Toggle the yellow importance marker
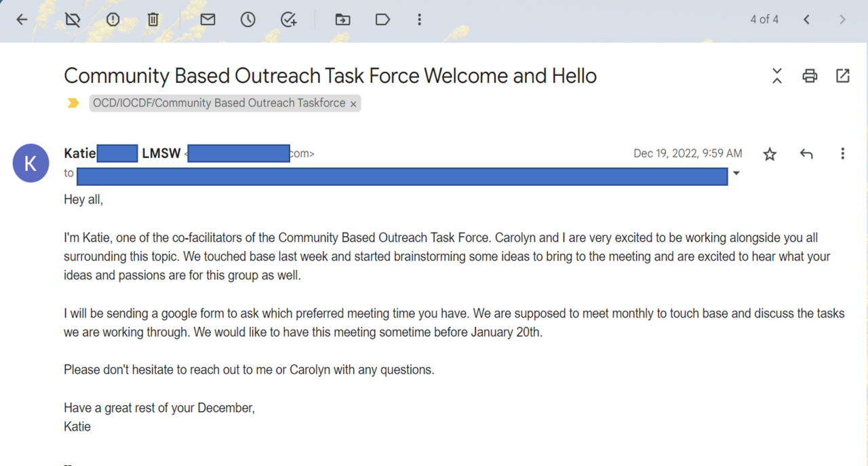Screen dimensions: 868x466 73,103
